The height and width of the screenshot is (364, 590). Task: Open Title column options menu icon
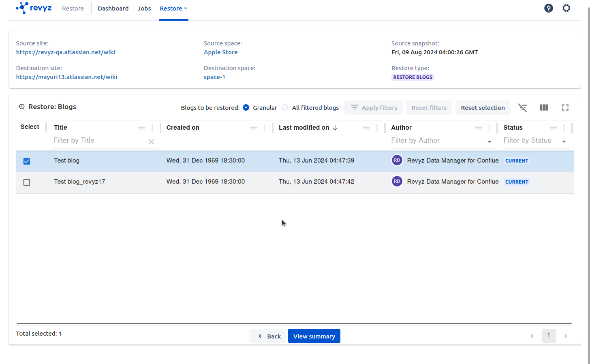click(152, 128)
